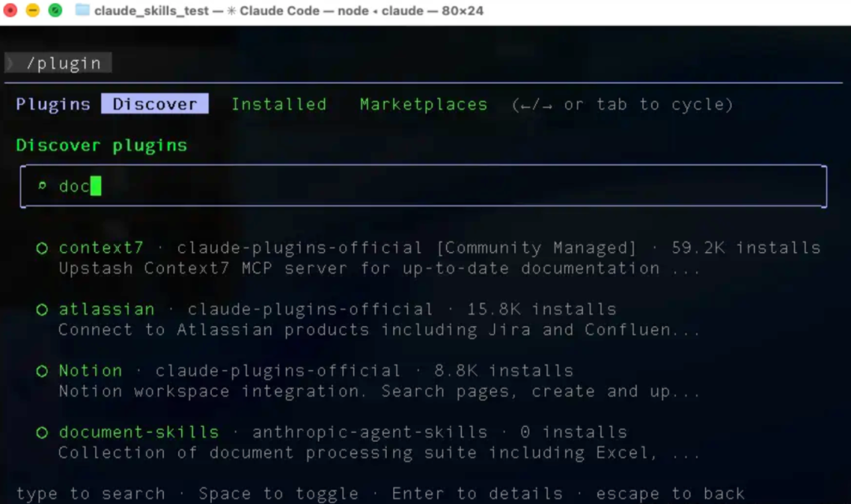The width and height of the screenshot is (851, 504).
Task: Click the magnifier icon in the search box
Action: (x=42, y=186)
